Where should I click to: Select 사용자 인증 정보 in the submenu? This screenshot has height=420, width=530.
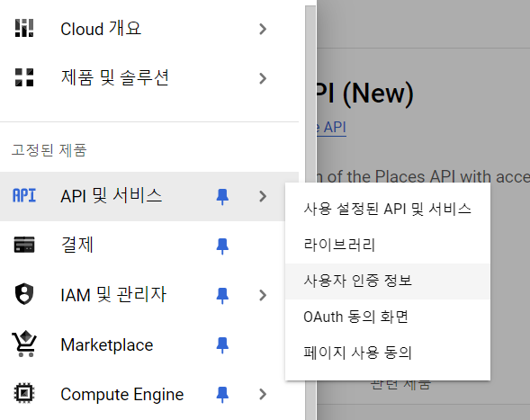point(388,281)
